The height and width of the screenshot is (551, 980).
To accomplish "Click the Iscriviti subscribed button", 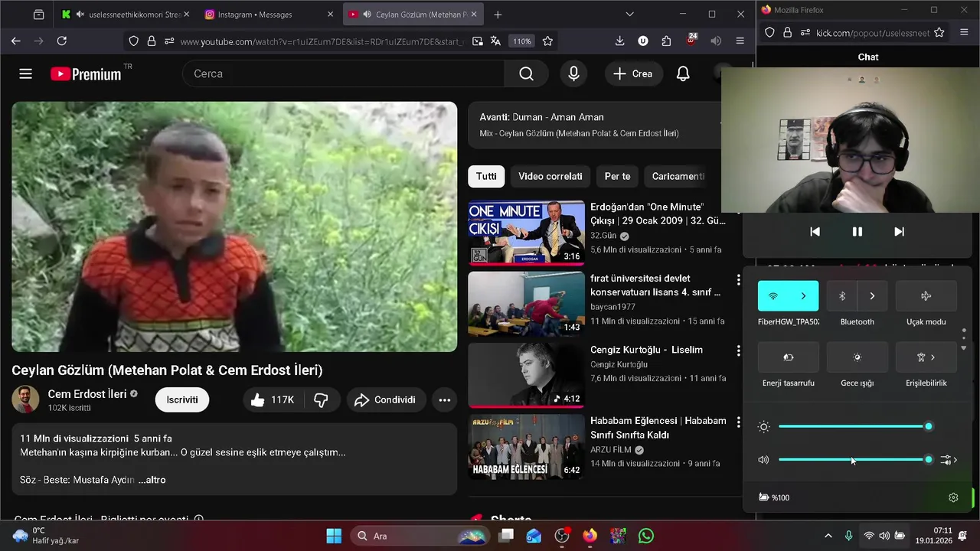I will click(182, 399).
